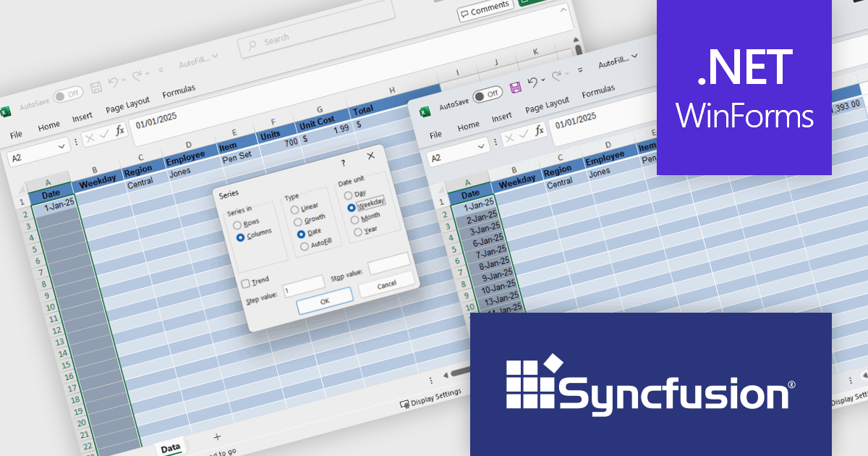Image resolution: width=868 pixels, height=456 pixels.
Task: Click formula bar cancel X in left window
Action: pyautogui.click(x=90, y=138)
